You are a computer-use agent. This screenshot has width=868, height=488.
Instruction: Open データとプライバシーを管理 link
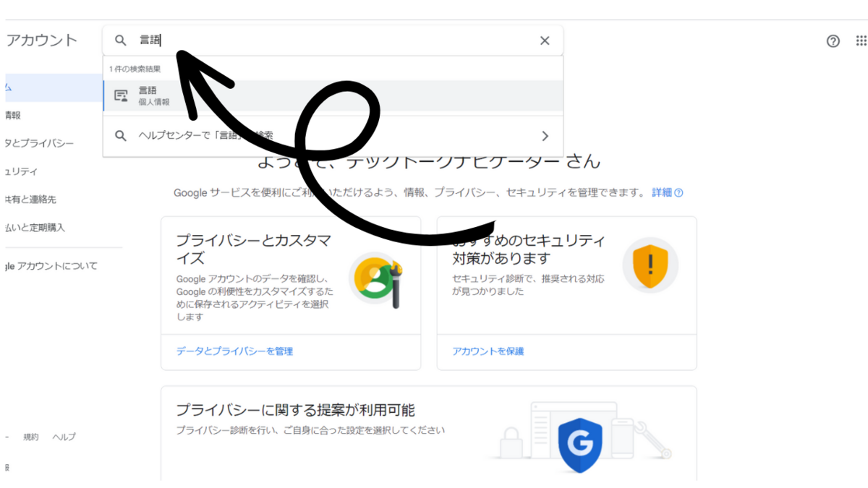tap(234, 351)
